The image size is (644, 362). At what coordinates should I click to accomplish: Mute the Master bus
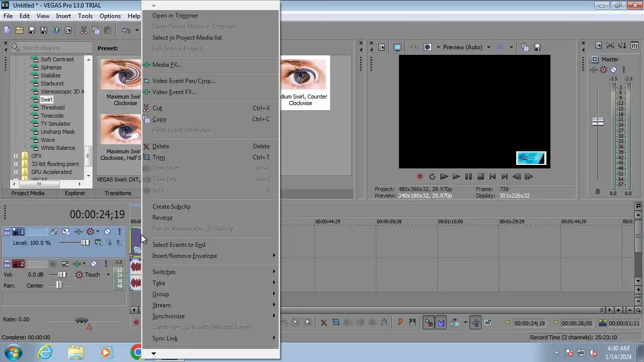coord(613,69)
